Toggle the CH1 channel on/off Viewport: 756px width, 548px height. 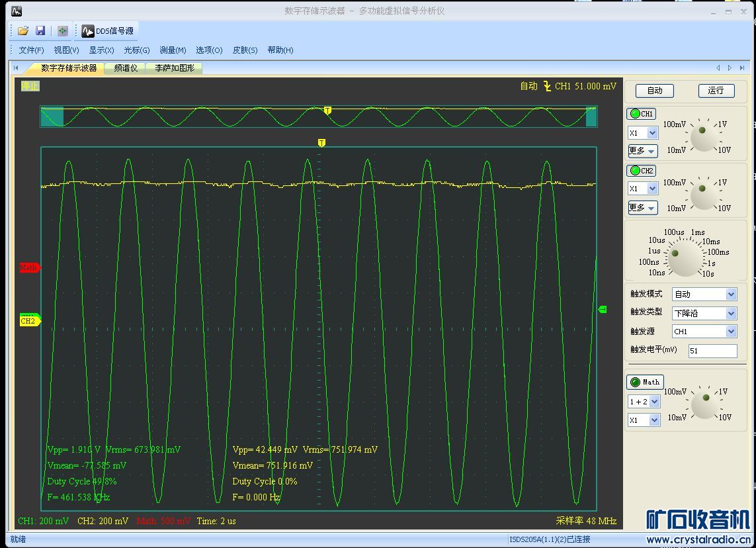click(x=641, y=114)
